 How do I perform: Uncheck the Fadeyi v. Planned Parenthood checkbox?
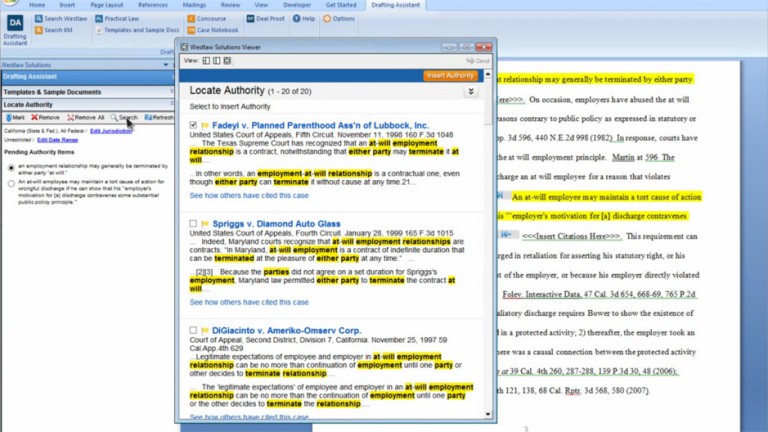coord(194,125)
